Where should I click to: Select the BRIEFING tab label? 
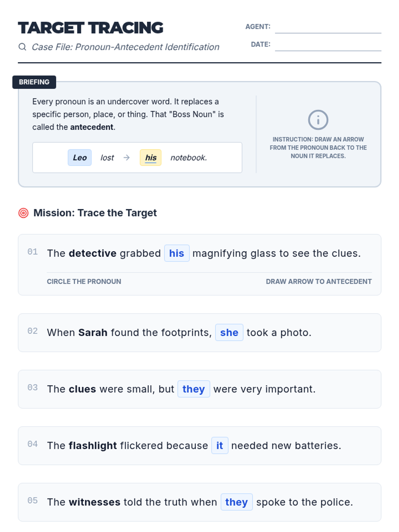(34, 82)
